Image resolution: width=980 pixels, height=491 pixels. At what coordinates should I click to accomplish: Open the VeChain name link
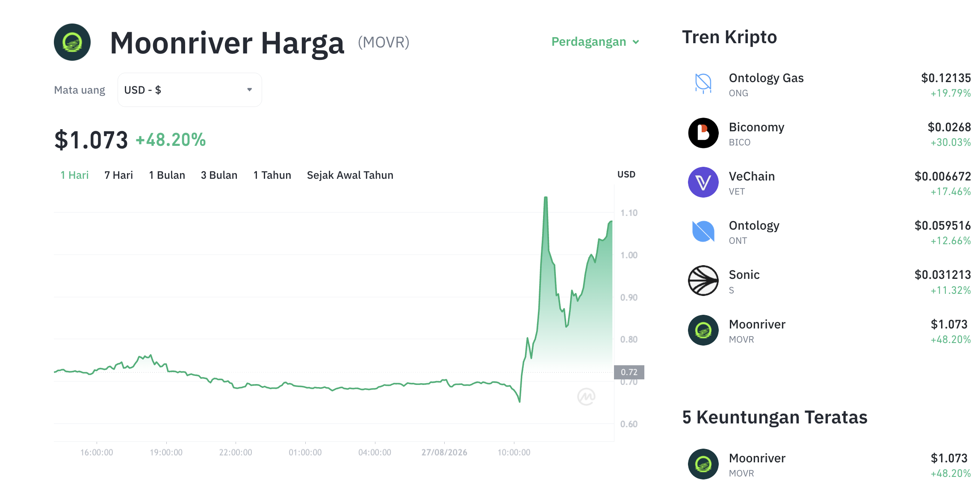click(752, 176)
